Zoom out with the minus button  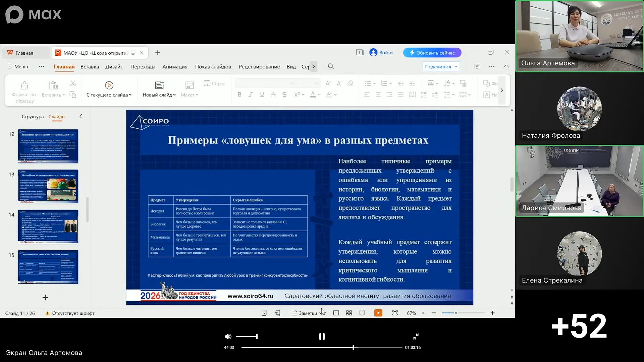click(x=434, y=313)
